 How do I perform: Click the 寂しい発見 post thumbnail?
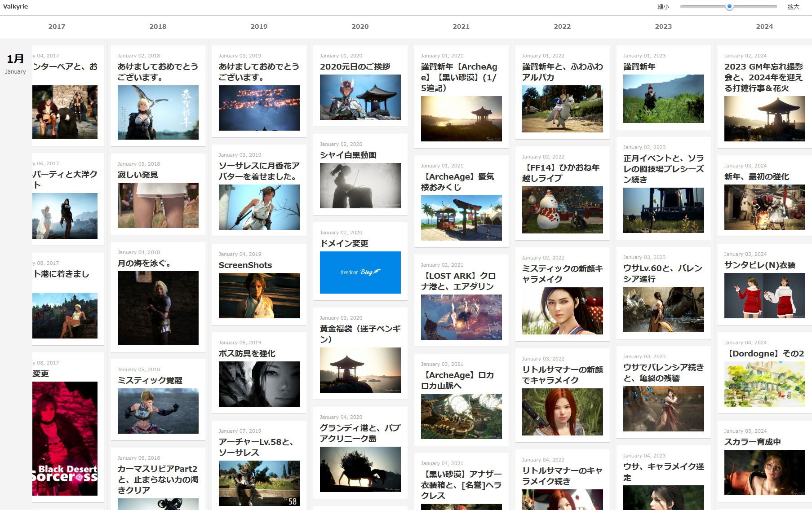coord(158,205)
